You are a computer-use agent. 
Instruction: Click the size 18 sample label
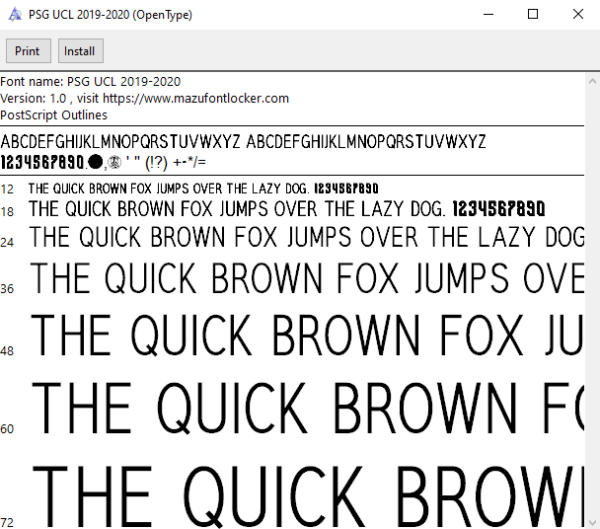(7, 212)
